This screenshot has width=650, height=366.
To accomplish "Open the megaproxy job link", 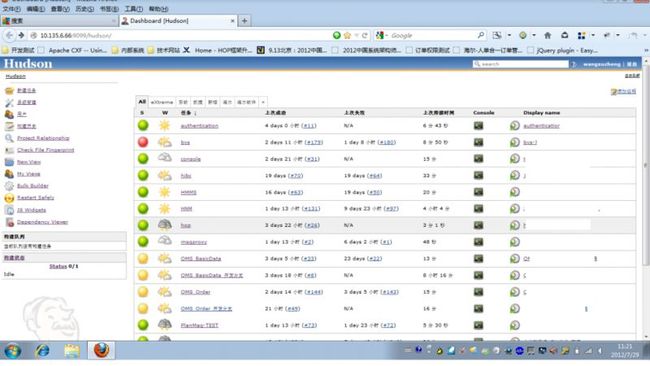I will [x=194, y=242].
